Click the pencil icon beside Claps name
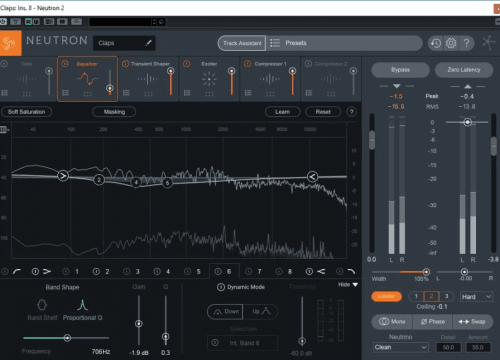The height and width of the screenshot is (360, 500). click(x=149, y=43)
